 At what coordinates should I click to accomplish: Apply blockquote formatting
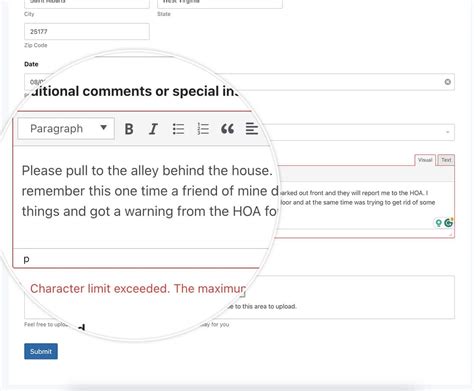coord(227,129)
